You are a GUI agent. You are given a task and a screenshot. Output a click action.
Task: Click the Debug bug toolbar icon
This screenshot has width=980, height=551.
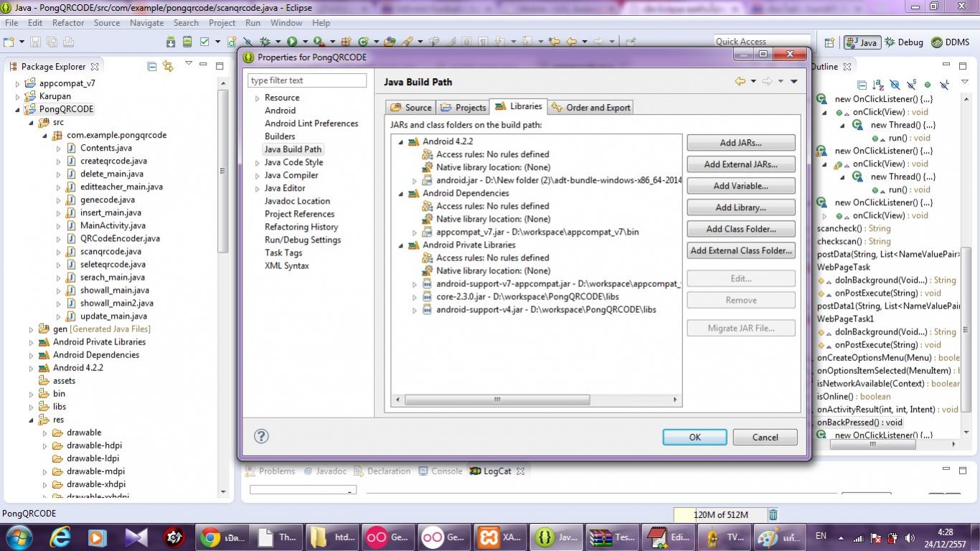pos(265,42)
